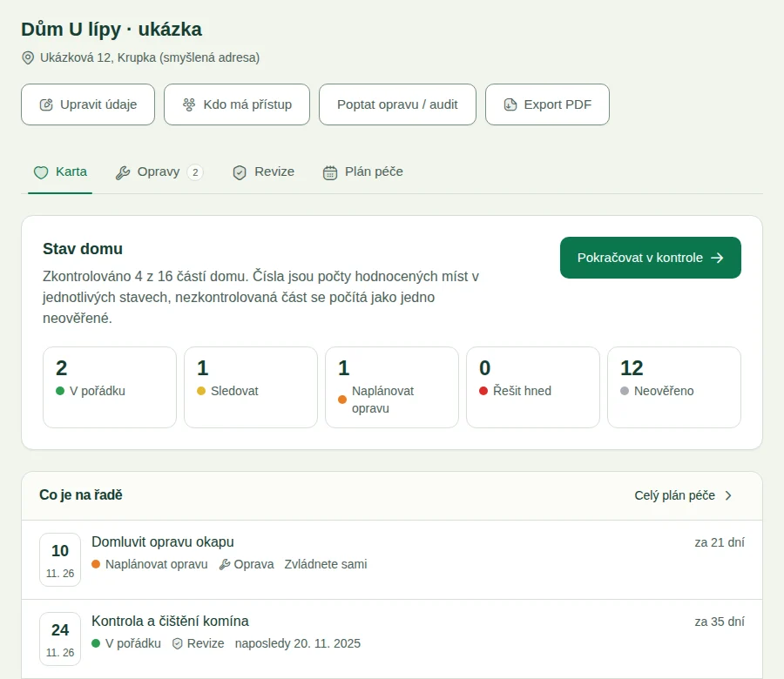Click the chevron next to Celý plán péče
The height and width of the screenshot is (679, 784).
(x=728, y=495)
